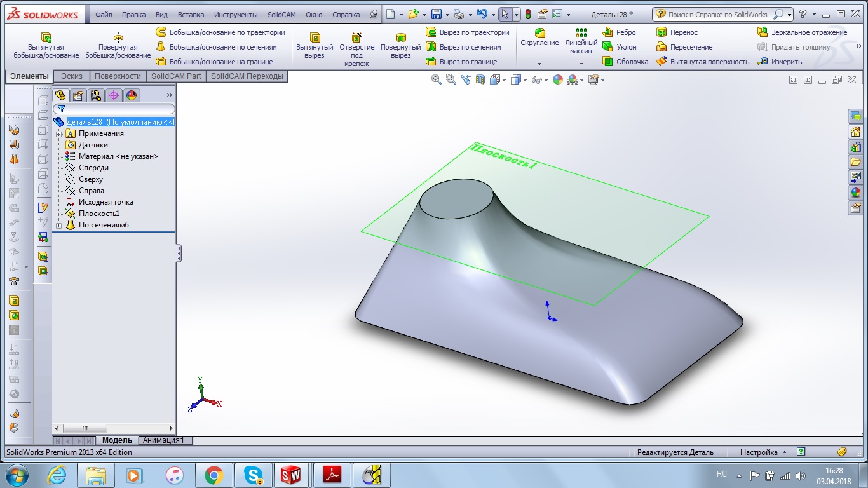868x488 pixels.
Task: Open the Измерить measure tool
Action: point(780,62)
